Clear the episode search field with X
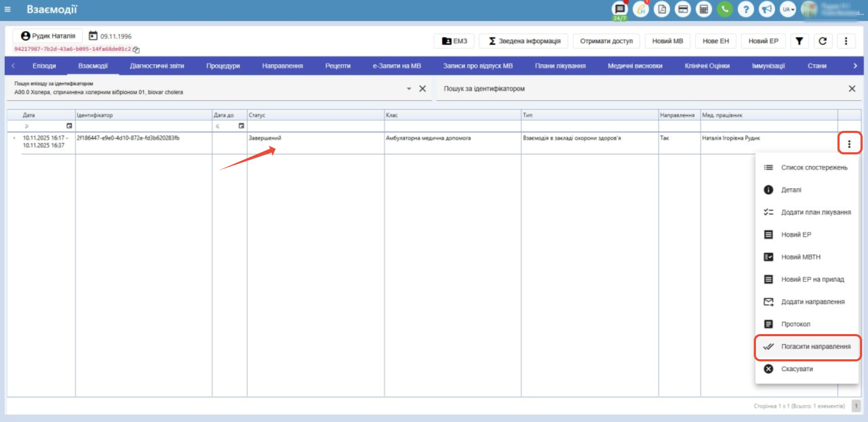Viewport: 868px width, 422px height. click(422, 88)
